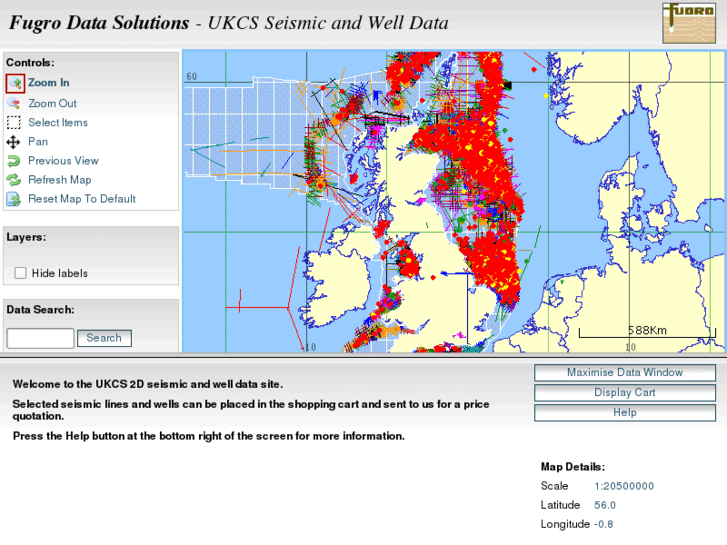Screen dimensions: 727x545
Task: Click the Refresh Map text link
Action: click(x=60, y=180)
